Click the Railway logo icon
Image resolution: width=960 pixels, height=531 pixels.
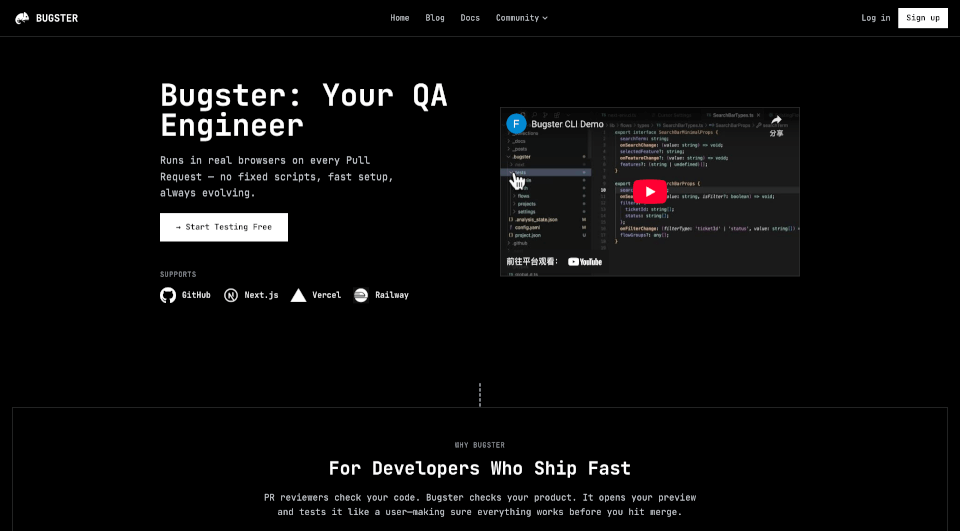click(x=361, y=295)
